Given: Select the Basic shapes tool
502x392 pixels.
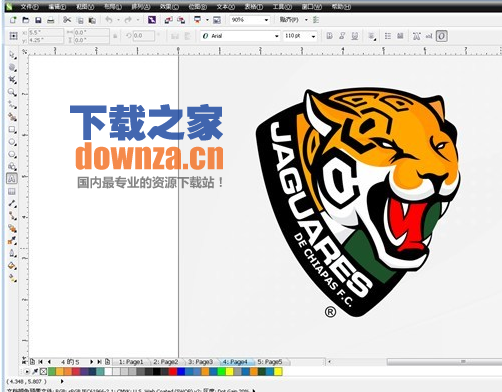Looking at the screenshot, I should [x=12, y=166].
